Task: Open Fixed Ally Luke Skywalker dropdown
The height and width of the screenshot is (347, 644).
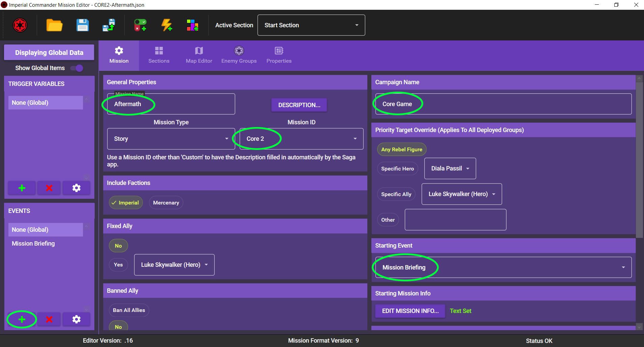Action: point(174,265)
